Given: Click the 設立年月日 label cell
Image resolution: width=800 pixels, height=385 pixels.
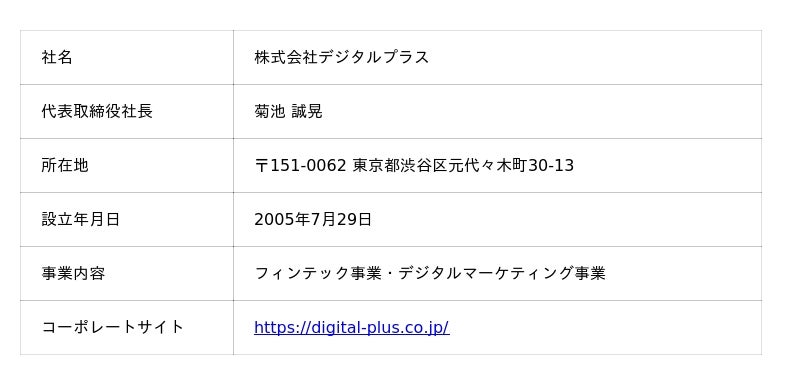Looking at the screenshot, I should [127, 219].
